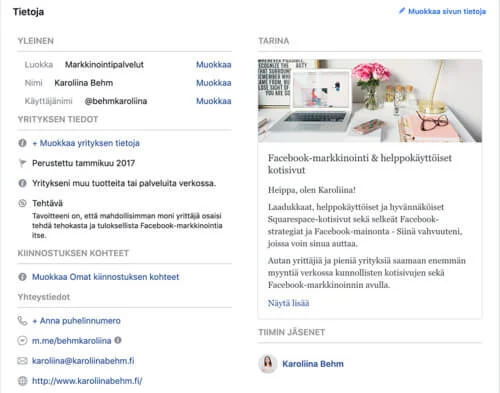Image resolution: width=500 pixels, height=393 pixels.
Task: Click the TARINA section heading
Action: click(274, 41)
